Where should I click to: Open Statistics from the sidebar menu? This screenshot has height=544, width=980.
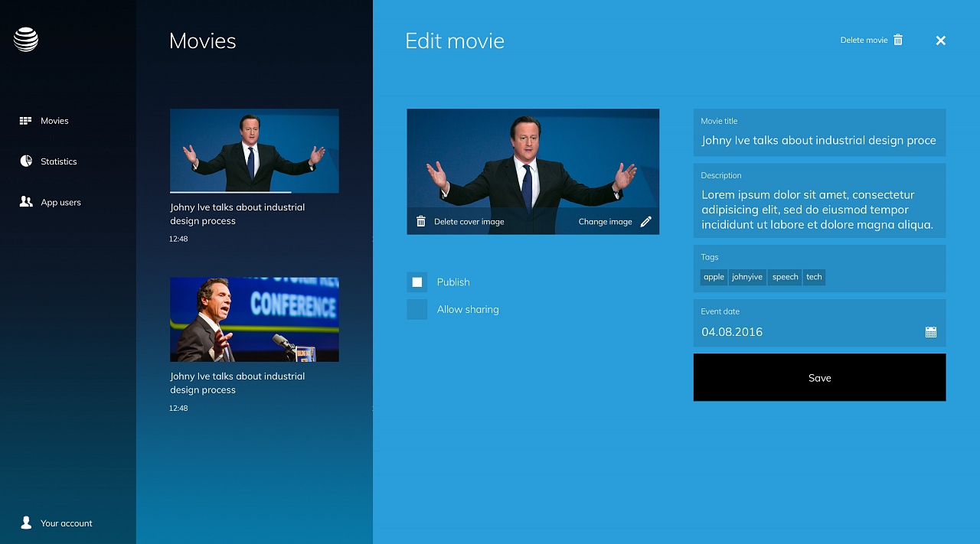click(x=58, y=161)
